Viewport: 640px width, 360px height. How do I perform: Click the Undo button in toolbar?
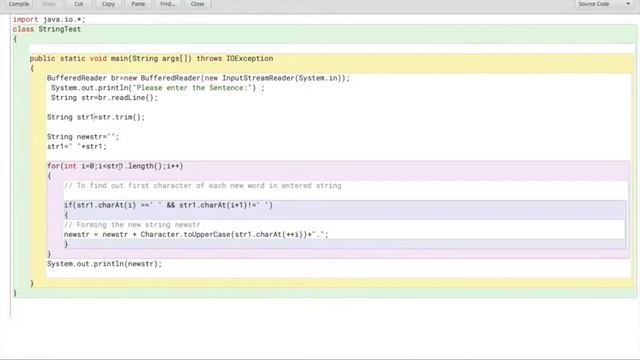(49, 4)
